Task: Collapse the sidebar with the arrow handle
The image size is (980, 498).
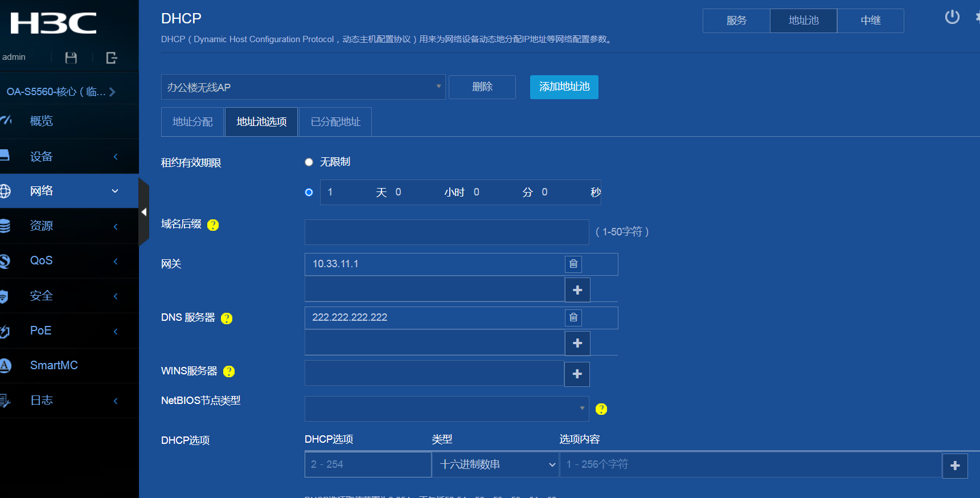Action: [x=144, y=212]
